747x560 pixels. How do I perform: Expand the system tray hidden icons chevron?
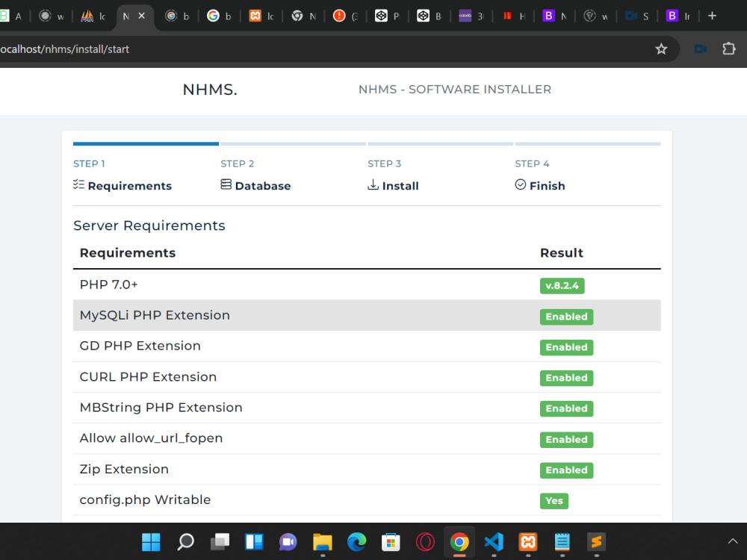pos(733,541)
